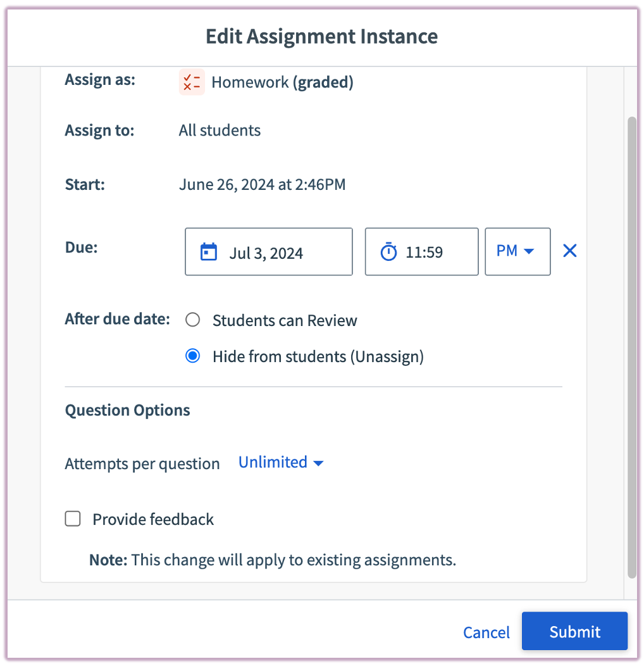Click the stopwatch icon in the time field

point(390,251)
